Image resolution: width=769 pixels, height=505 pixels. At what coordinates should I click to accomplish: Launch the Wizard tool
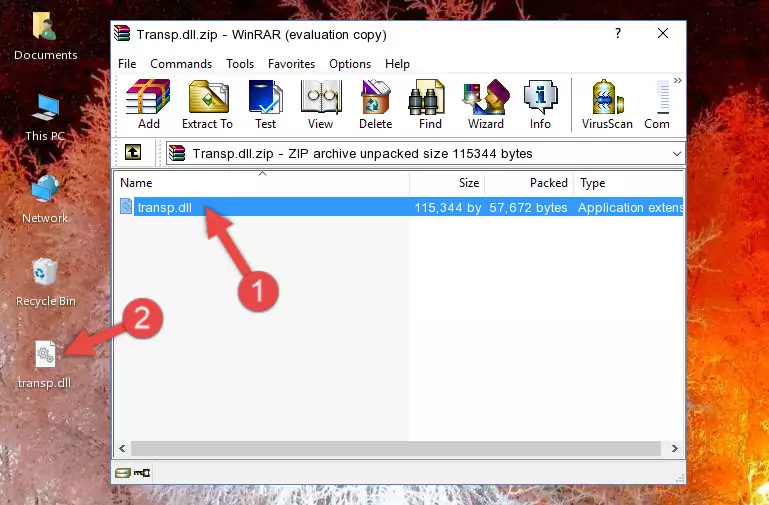(x=486, y=104)
